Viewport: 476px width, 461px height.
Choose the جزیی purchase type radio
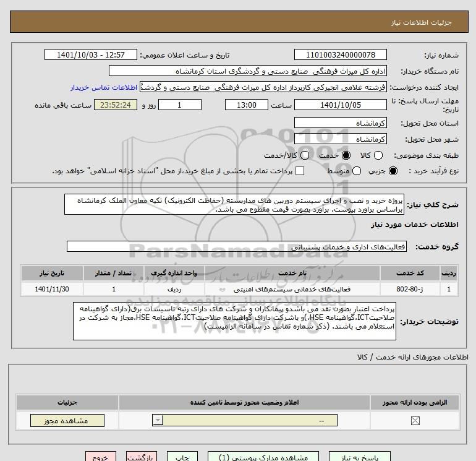(393, 171)
